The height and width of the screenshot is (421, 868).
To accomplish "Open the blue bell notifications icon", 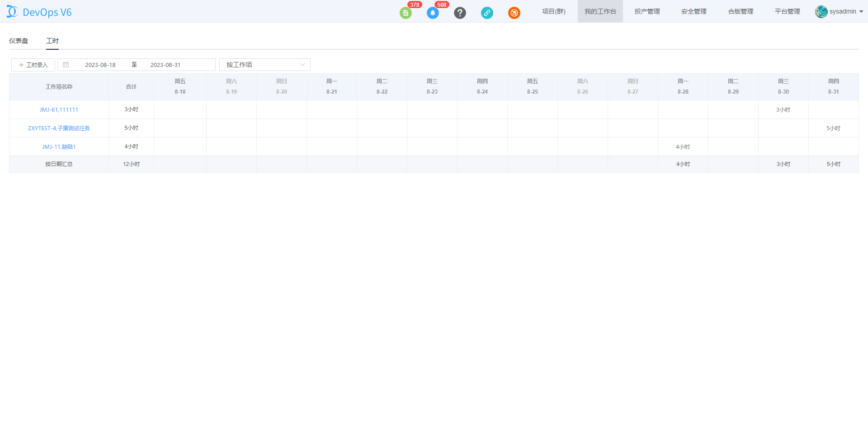I will pyautogui.click(x=433, y=13).
